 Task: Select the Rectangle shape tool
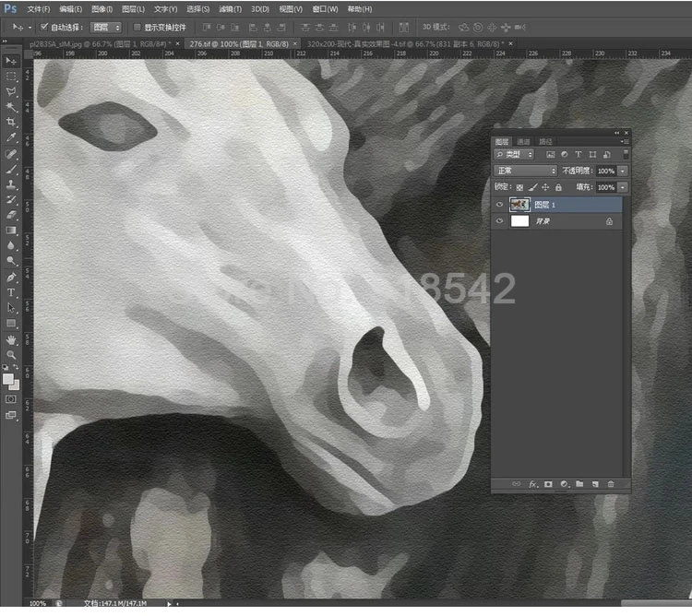click(x=11, y=323)
